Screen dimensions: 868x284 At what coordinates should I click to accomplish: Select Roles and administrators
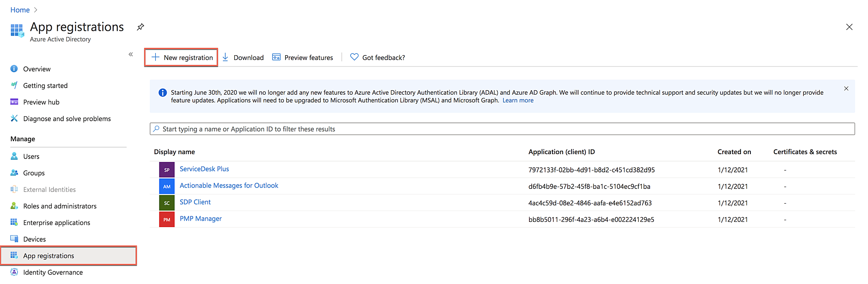click(59, 206)
